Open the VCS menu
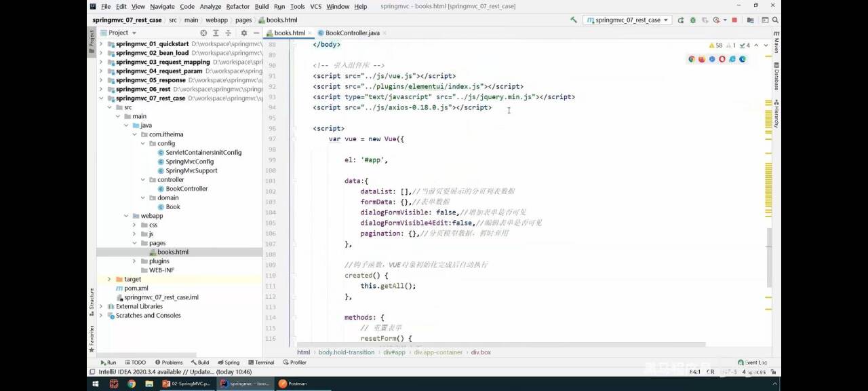 (x=315, y=6)
